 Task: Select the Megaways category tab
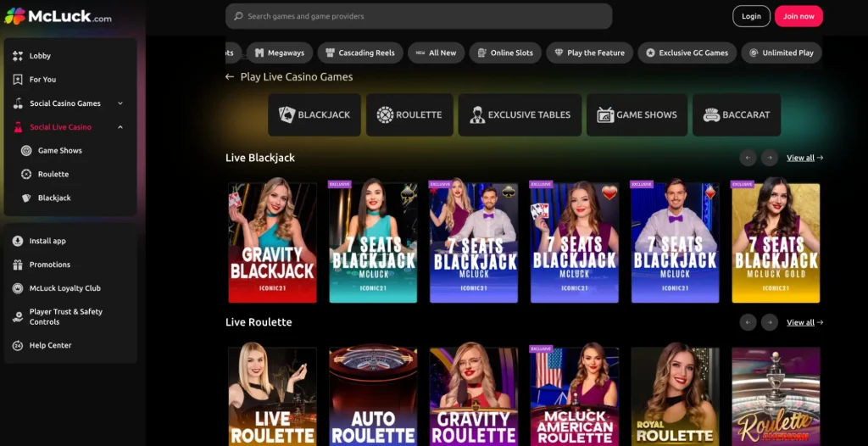279,53
